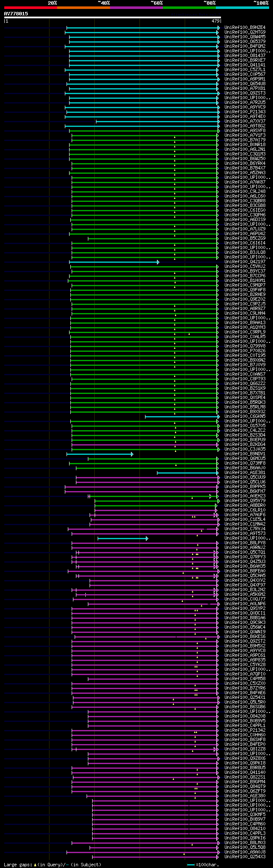Select subject label UniRef100_C5Z7L1
Screen dimensions: 273x868
(x=245, y=70)
